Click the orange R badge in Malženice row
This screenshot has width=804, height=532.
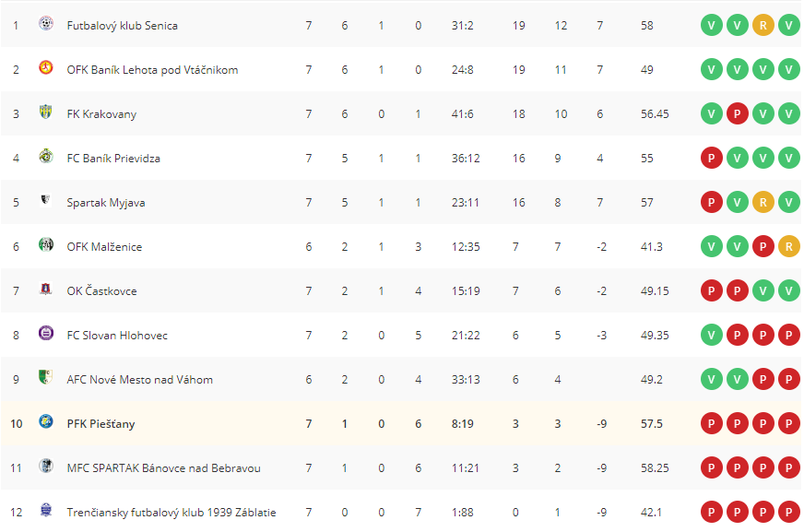tap(788, 247)
